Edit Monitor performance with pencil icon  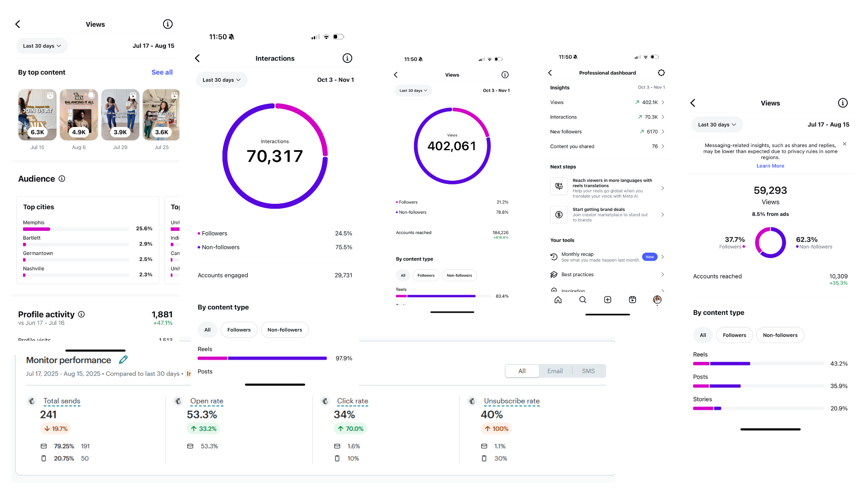pos(123,360)
